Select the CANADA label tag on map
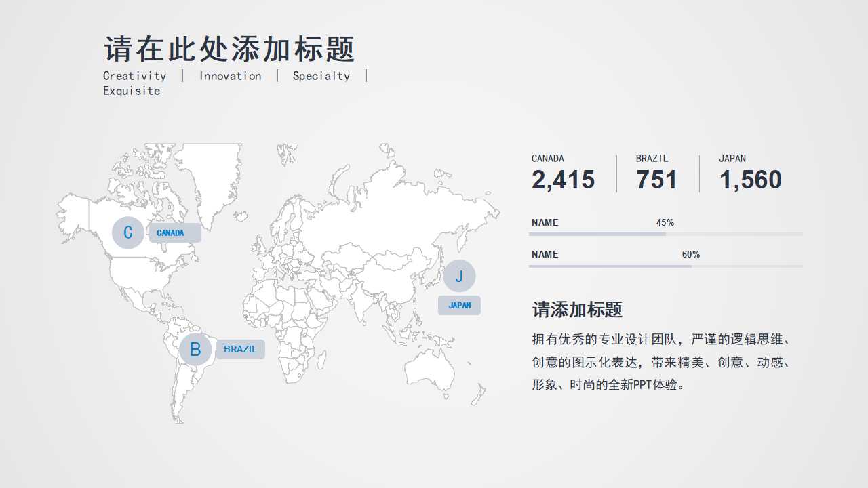 point(175,232)
